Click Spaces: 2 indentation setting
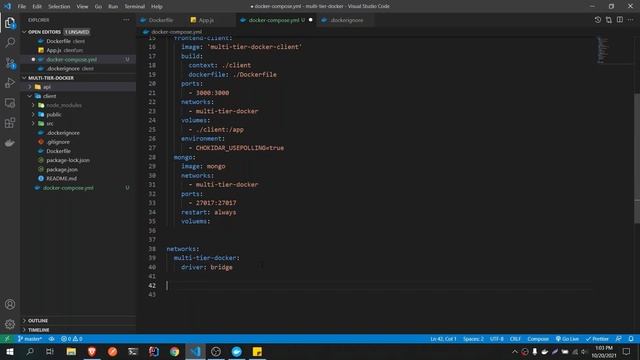 pos(473,339)
